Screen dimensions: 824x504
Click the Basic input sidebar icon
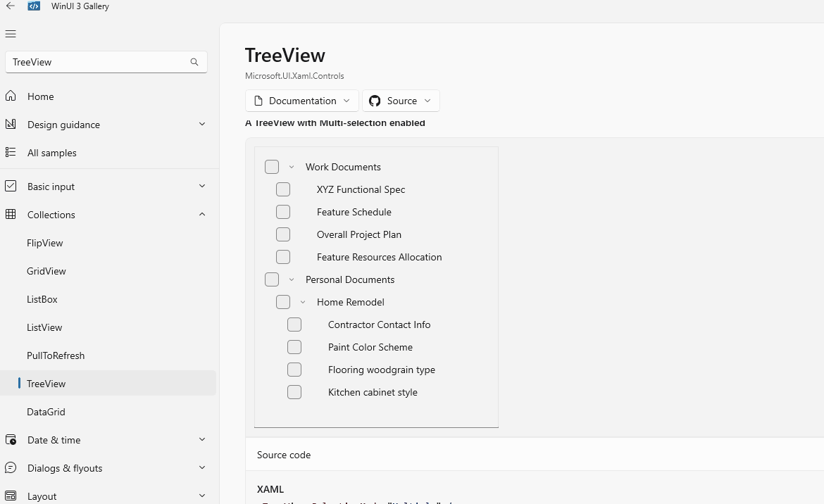click(11, 186)
